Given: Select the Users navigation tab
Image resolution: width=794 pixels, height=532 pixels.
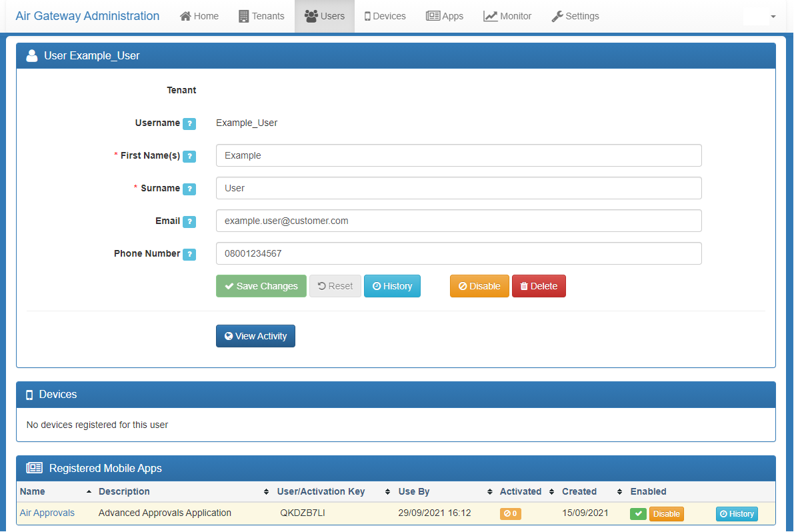Looking at the screenshot, I should pos(325,16).
